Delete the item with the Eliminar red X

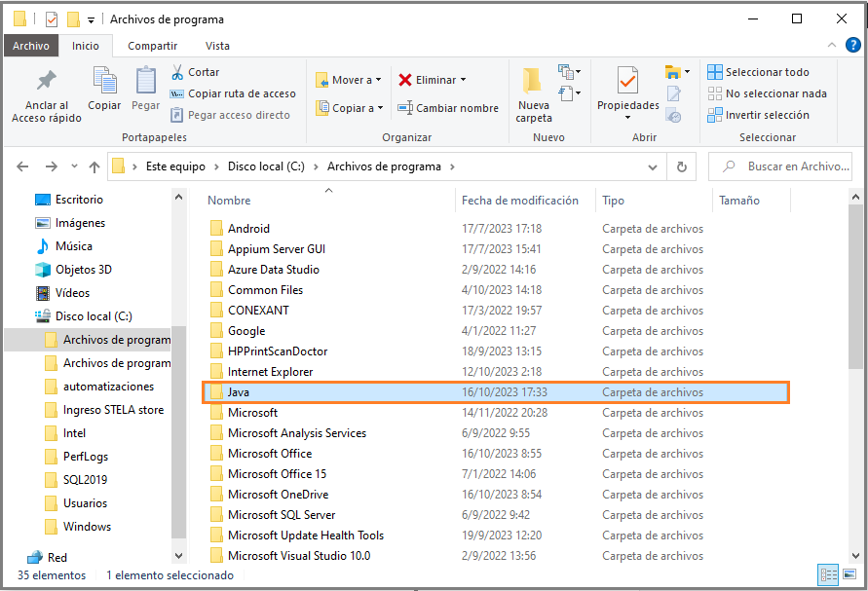(x=405, y=80)
